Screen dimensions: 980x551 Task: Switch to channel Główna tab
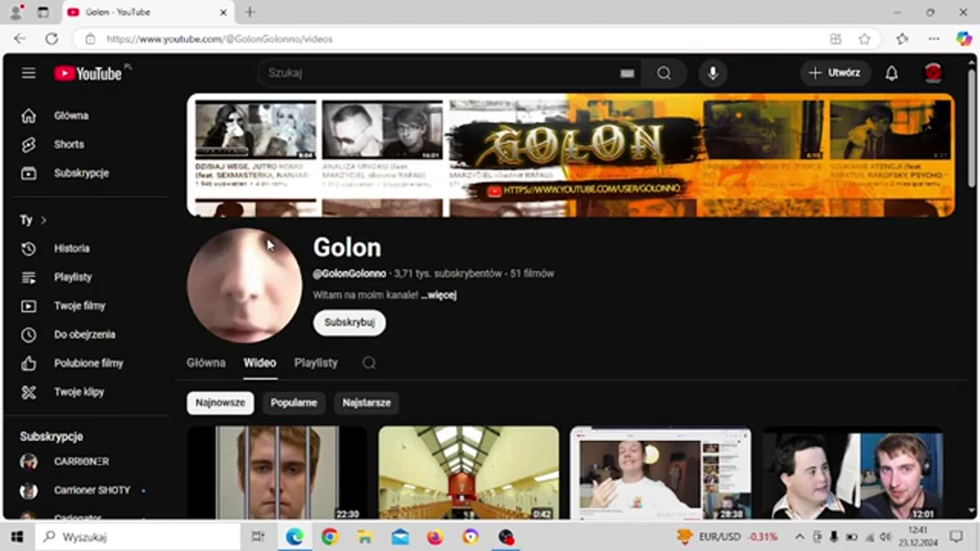tap(206, 363)
